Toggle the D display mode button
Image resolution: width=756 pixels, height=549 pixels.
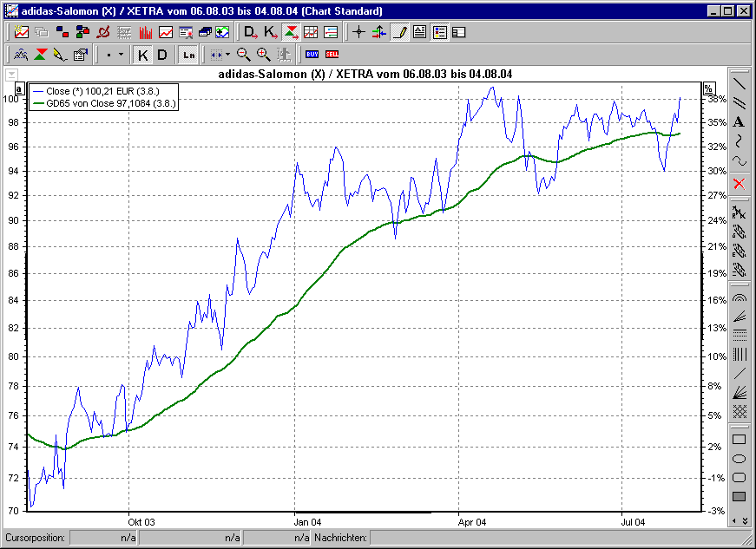161,54
